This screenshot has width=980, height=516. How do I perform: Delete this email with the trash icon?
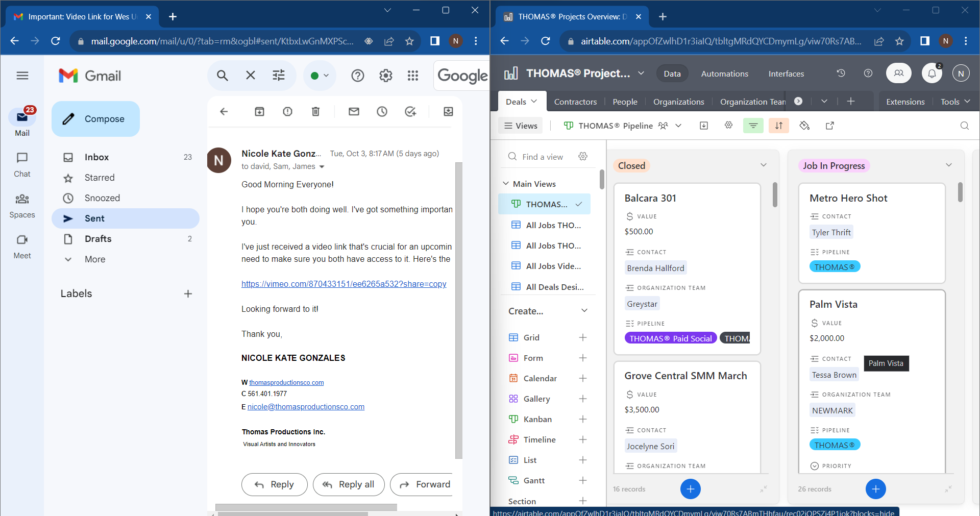[316, 111]
